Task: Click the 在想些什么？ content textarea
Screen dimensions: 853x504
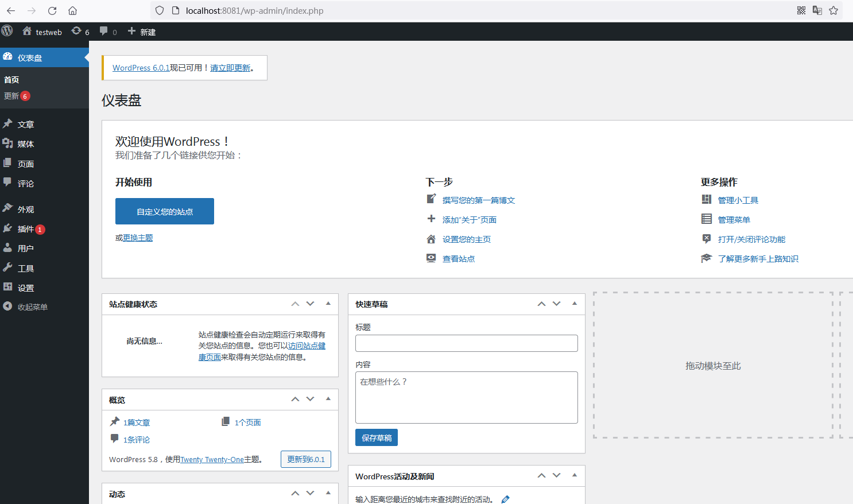Action: (x=467, y=397)
